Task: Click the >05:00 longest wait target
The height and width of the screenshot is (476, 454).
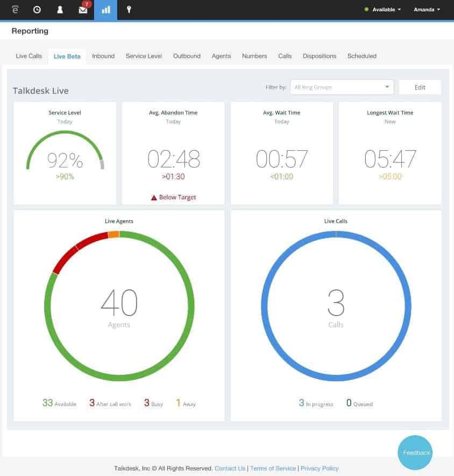Action: (390, 177)
